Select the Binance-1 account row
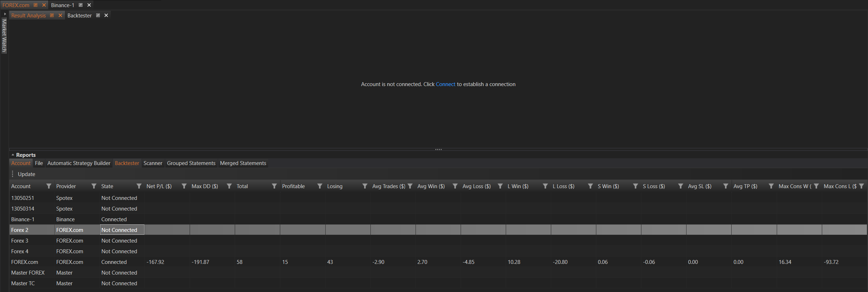 (x=23, y=219)
